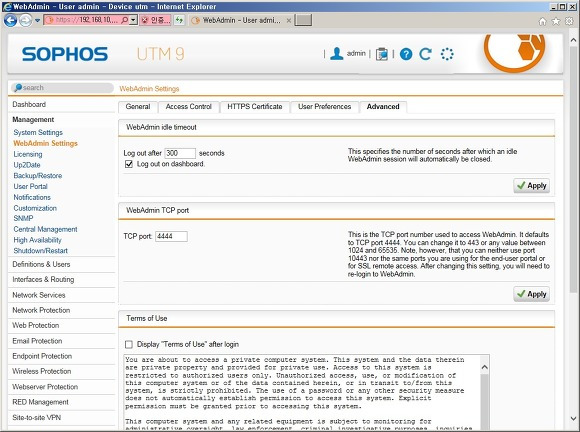Open the HTTPS Certificate tab
Image resolution: width=580 pixels, height=432 pixels.
point(254,107)
